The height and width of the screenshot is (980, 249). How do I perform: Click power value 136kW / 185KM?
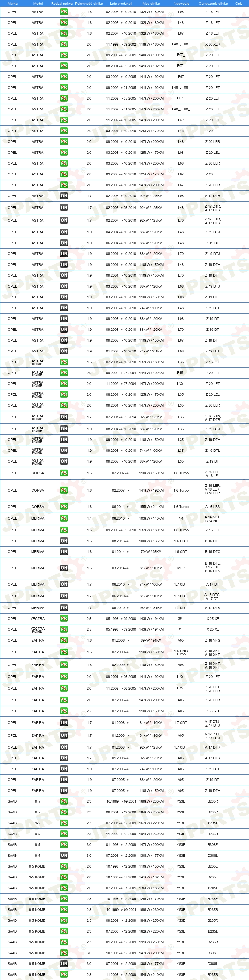tap(151, 888)
